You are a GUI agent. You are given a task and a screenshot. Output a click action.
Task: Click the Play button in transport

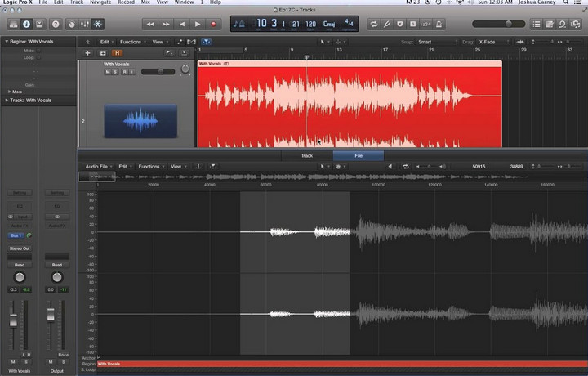click(198, 25)
